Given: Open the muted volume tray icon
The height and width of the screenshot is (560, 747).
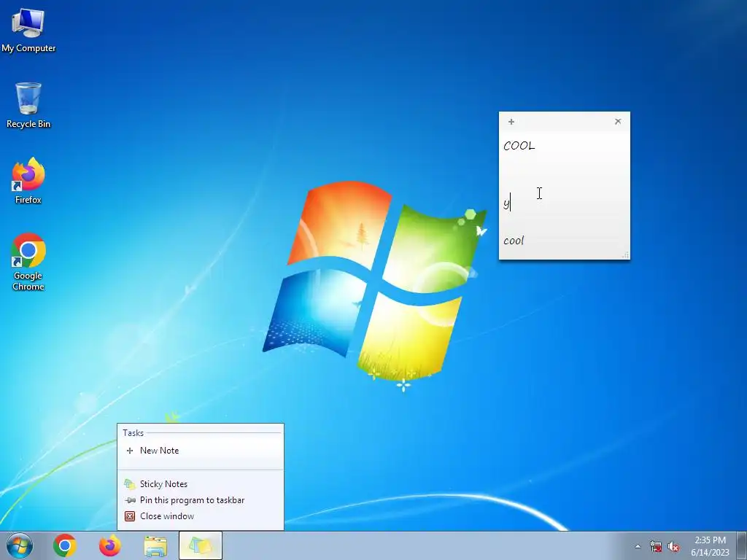Looking at the screenshot, I should 673,547.
